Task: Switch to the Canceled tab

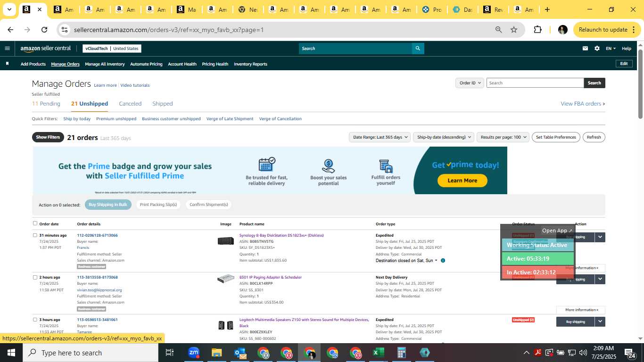Action: (130, 104)
